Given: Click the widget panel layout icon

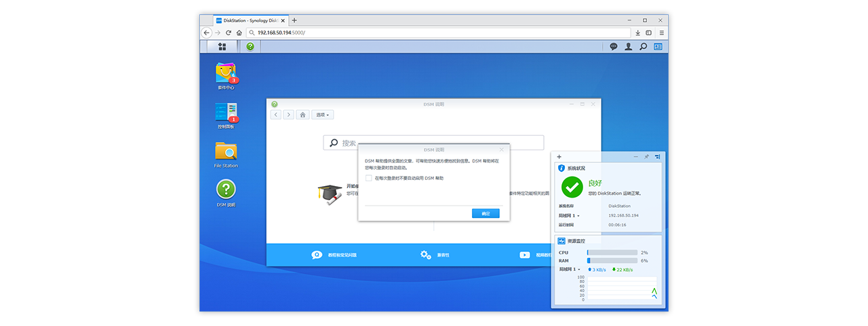Looking at the screenshot, I should point(657,157).
